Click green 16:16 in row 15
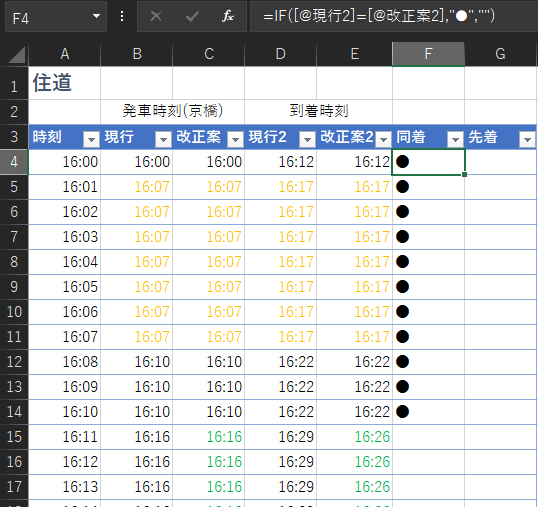The width and height of the screenshot is (538, 507). point(209,437)
